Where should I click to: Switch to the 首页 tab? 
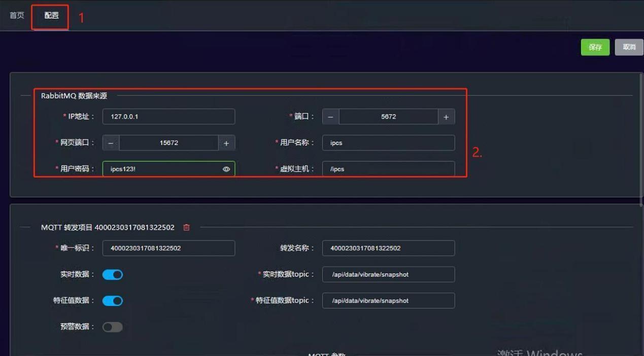pyautogui.click(x=17, y=15)
